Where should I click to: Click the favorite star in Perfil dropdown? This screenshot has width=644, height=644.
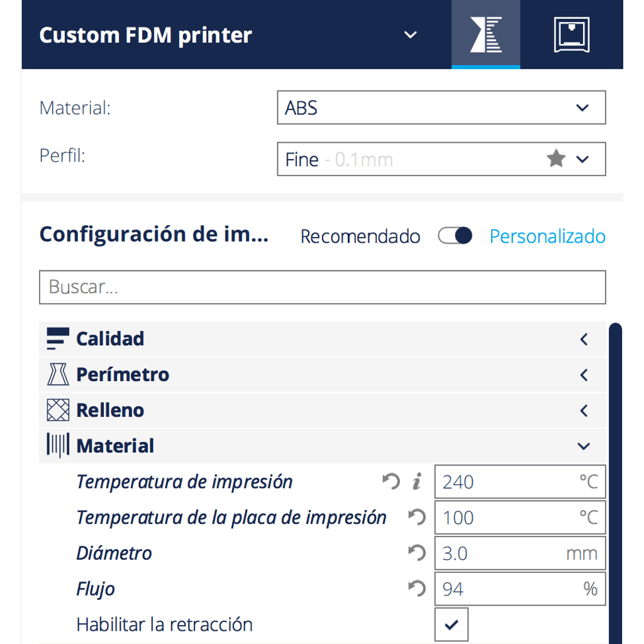[556, 158]
